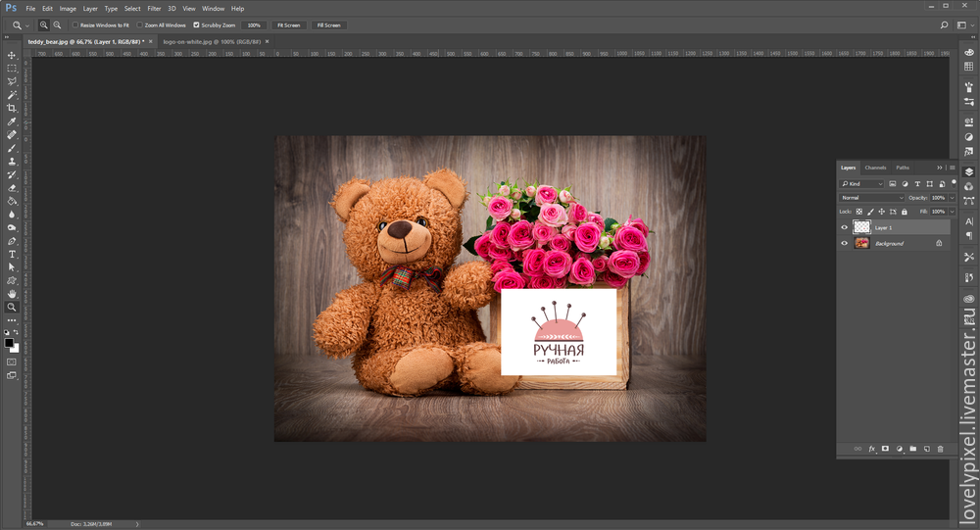This screenshot has width=980, height=530.
Task: Pick the Eyedropper tool
Action: [x=12, y=121]
